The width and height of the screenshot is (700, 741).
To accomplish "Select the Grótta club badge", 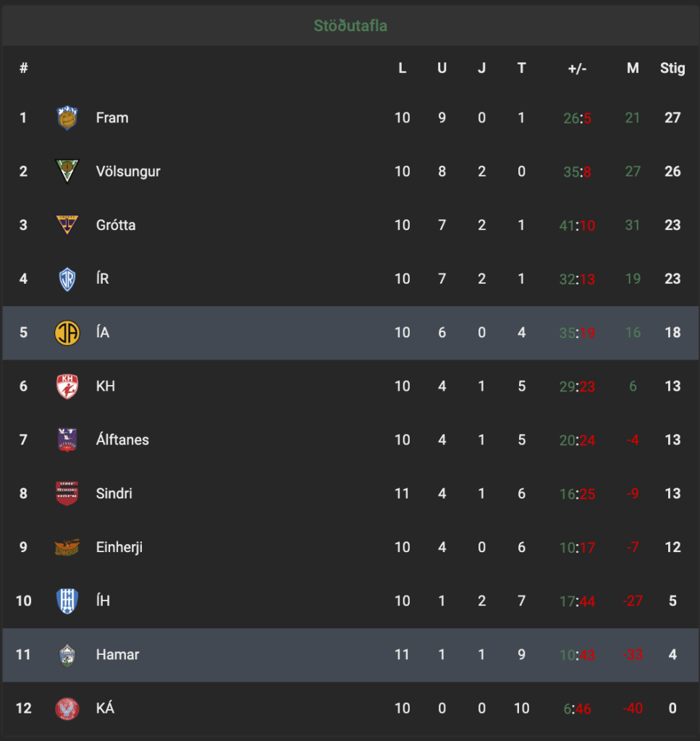I will point(67,225).
